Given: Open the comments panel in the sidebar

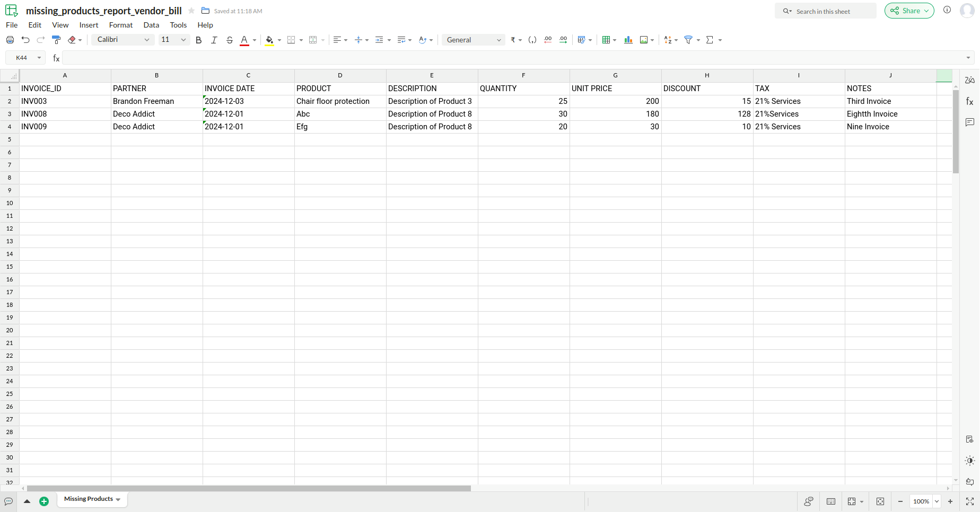Looking at the screenshot, I should 970,122.
